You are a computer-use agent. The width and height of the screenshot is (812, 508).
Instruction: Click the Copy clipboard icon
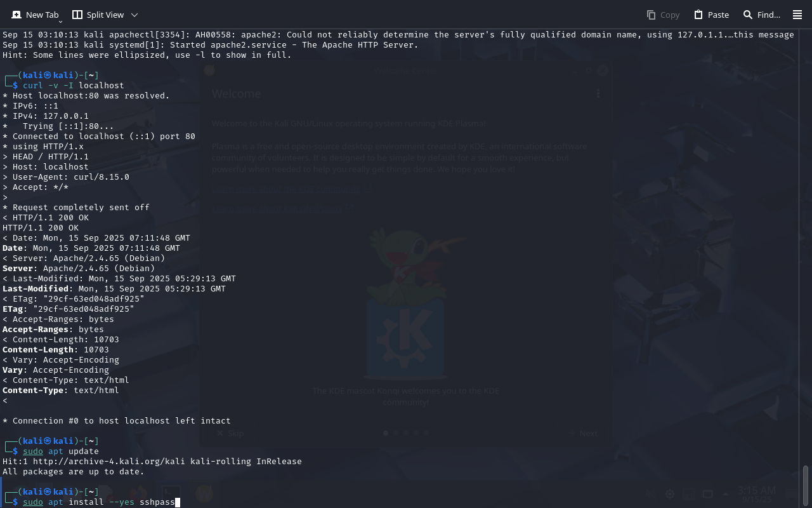click(x=651, y=15)
